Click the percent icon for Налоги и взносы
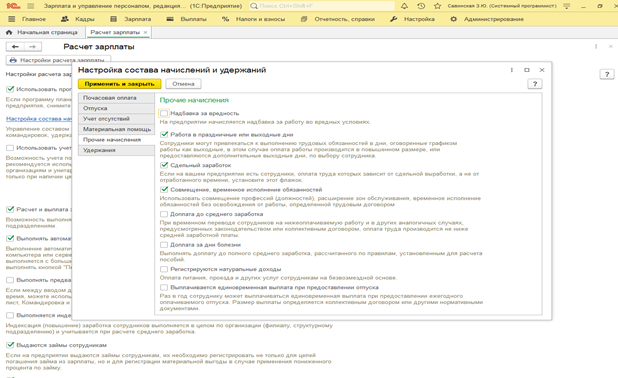 [225, 19]
